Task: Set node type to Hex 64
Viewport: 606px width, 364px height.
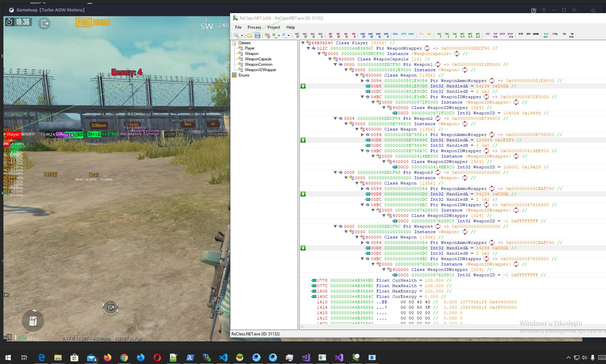Action: [x=297, y=35]
